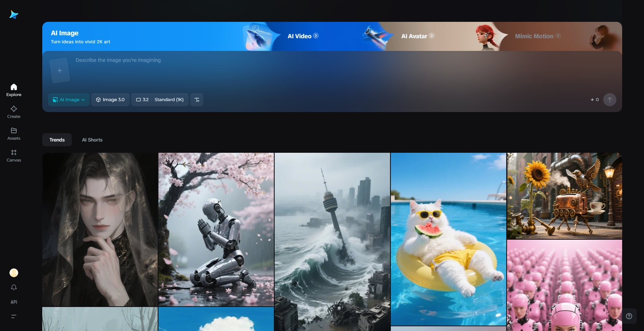Open the notifications bell
The width and height of the screenshot is (644, 331).
tap(13, 287)
